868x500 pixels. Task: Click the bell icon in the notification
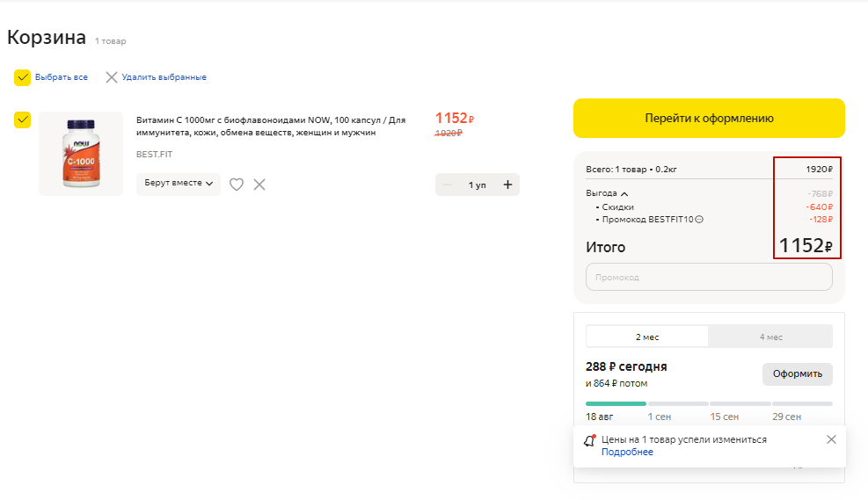click(590, 440)
